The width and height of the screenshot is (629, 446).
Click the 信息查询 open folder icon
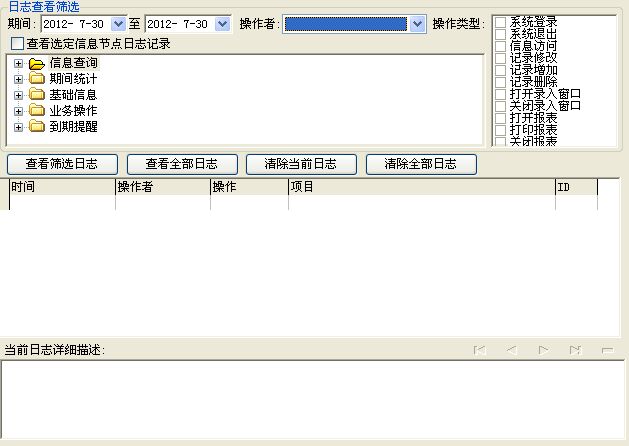[37, 64]
